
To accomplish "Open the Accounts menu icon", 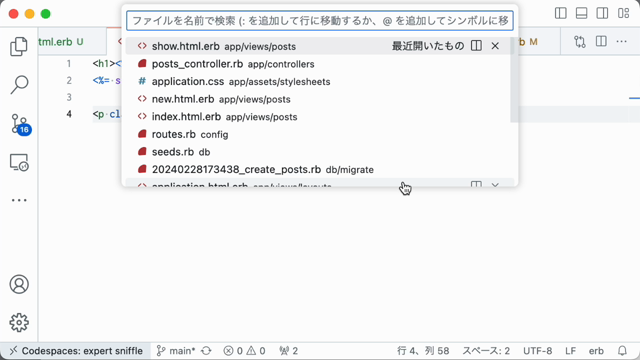I will (x=19, y=284).
